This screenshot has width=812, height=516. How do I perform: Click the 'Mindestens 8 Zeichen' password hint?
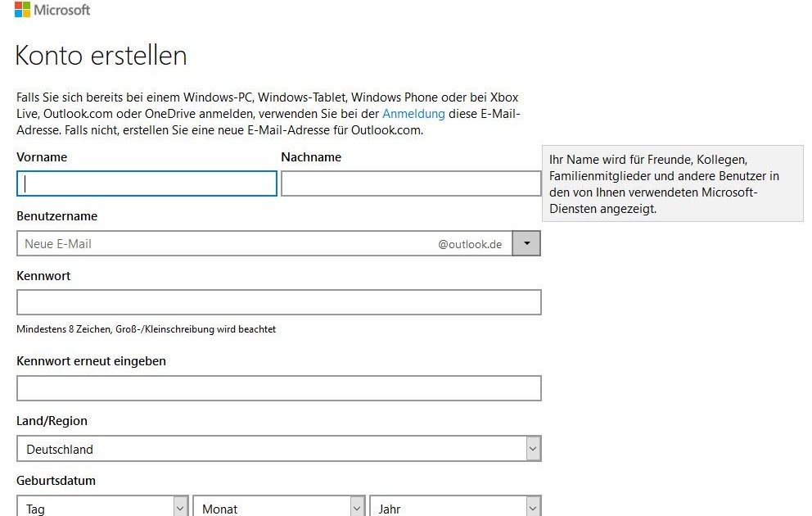click(146, 329)
